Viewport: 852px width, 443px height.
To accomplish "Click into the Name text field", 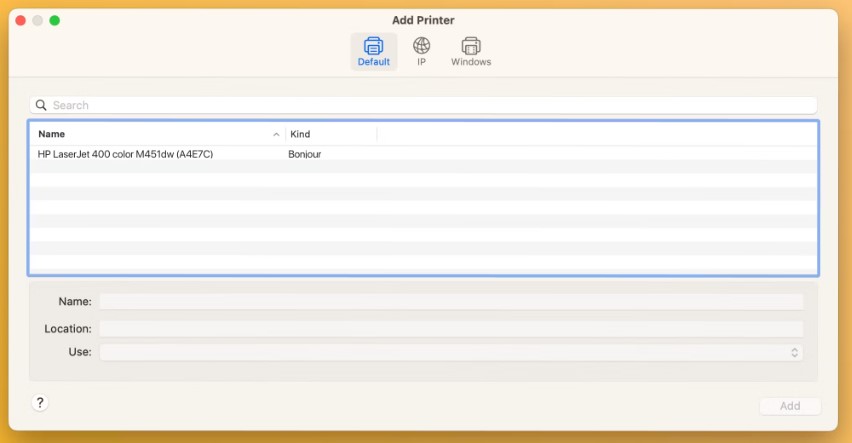I will pyautogui.click(x=451, y=302).
